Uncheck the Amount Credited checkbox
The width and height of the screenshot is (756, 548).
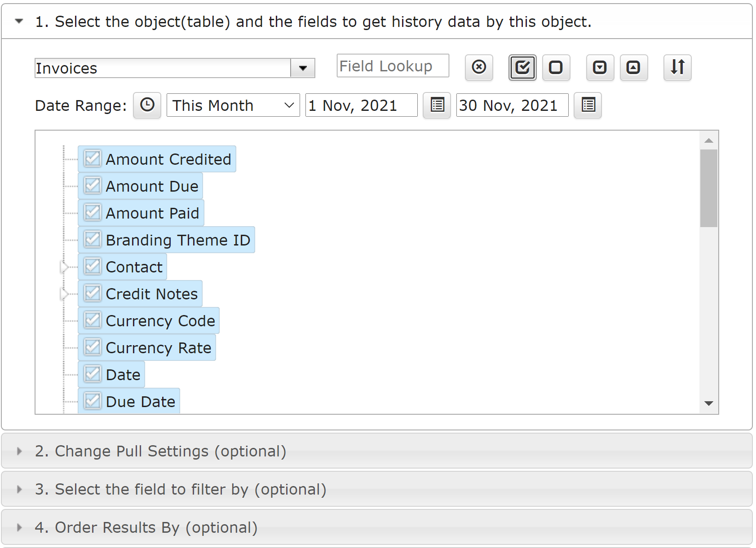pos(93,158)
